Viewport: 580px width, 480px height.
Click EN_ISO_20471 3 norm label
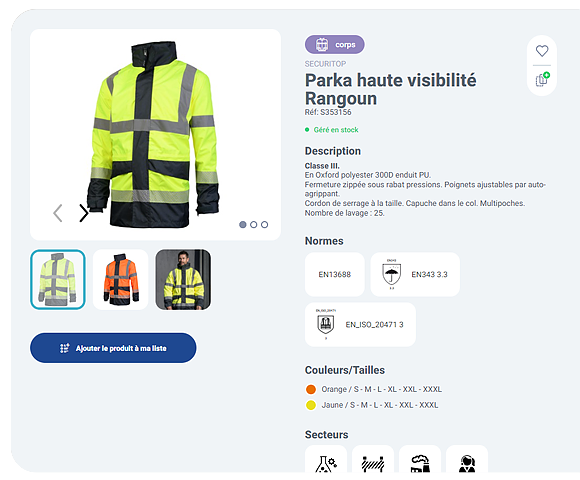(x=374, y=324)
